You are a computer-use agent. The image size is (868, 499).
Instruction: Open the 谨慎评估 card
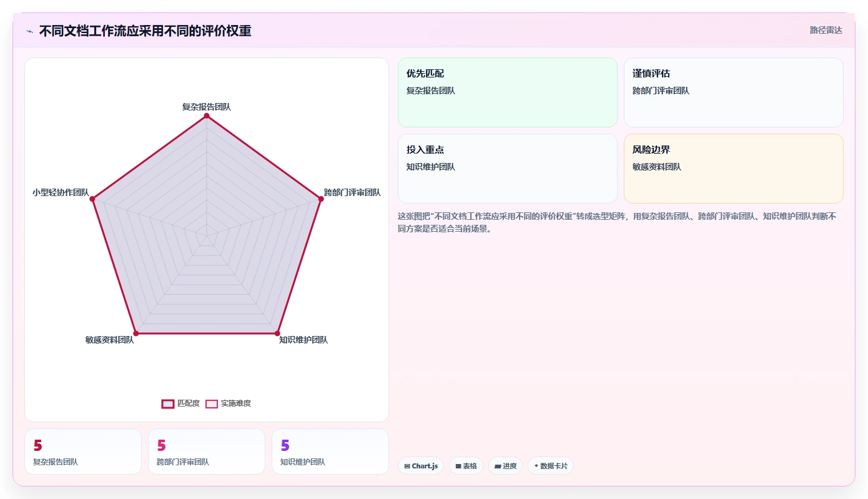pyautogui.click(x=734, y=92)
